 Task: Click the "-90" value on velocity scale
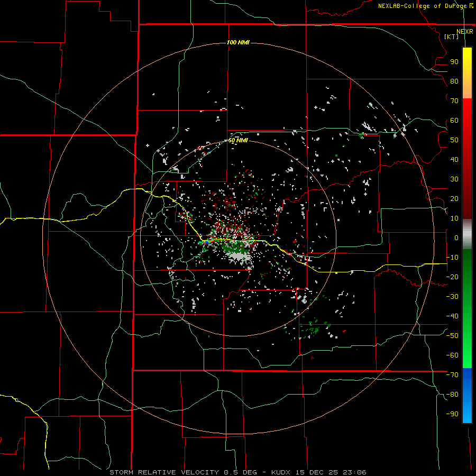(452, 414)
